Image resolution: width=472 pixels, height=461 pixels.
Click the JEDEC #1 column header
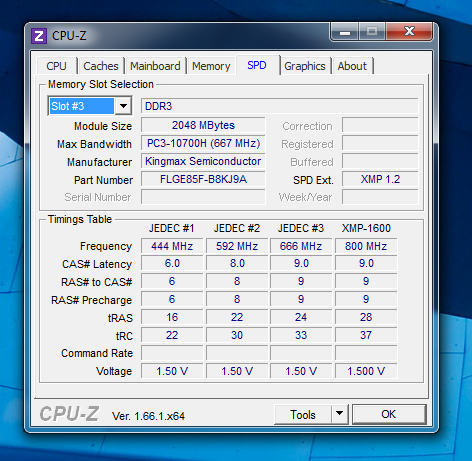pos(171,228)
